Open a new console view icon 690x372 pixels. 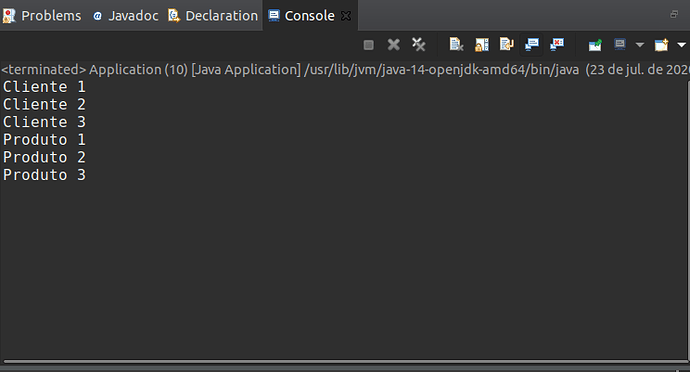click(661, 44)
